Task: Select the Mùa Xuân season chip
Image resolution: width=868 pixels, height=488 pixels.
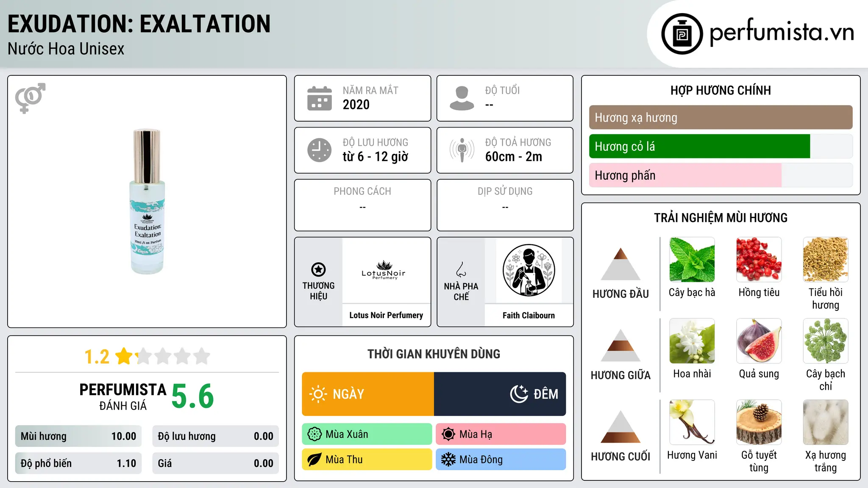Action: pos(367,434)
